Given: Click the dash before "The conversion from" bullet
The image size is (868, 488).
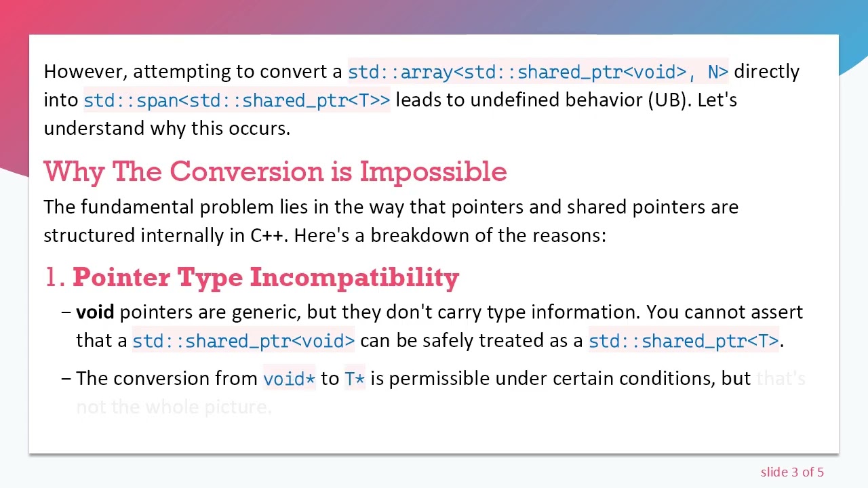Looking at the screenshot, I should pyautogui.click(x=66, y=378).
